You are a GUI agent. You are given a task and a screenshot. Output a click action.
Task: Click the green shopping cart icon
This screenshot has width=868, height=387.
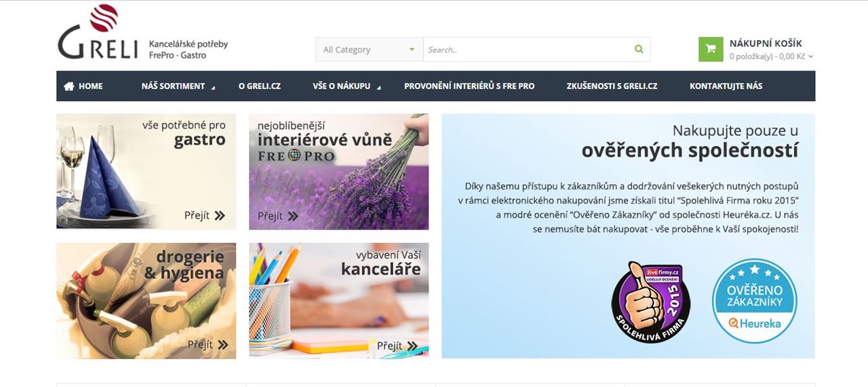(x=711, y=49)
